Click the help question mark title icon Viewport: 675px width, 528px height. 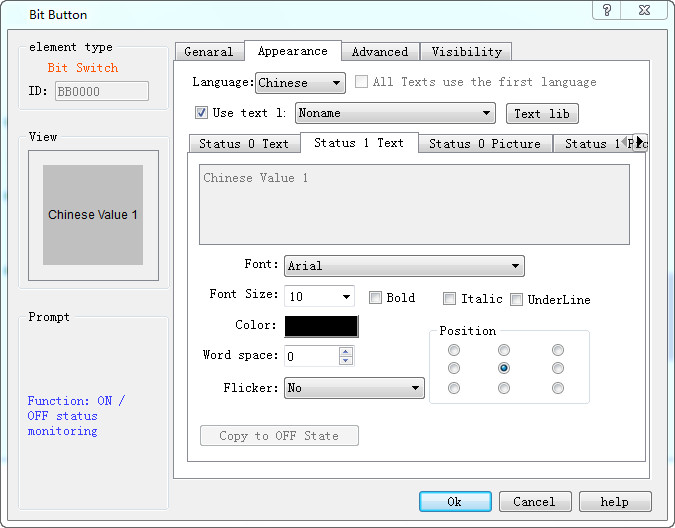[607, 10]
